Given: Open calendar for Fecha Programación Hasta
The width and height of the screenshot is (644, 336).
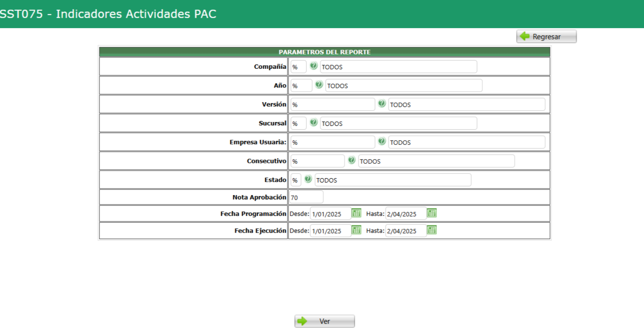Looking at the screenshot, I should pyautogui.click(x=432, y=213).
